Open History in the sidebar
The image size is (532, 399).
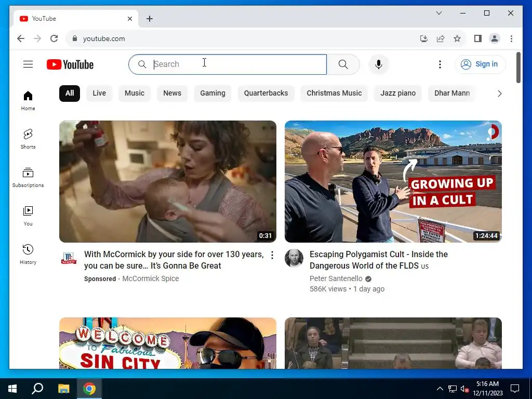pos(28,254)
